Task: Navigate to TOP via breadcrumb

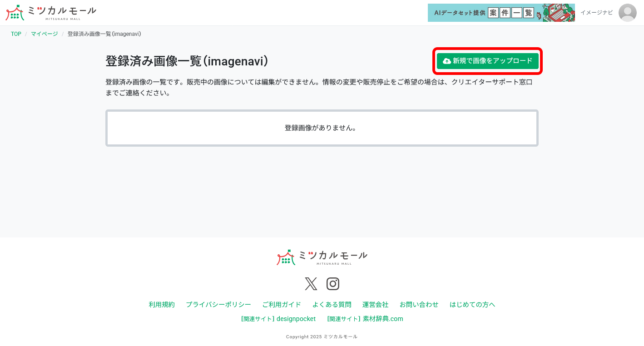Action: [15, 34]
